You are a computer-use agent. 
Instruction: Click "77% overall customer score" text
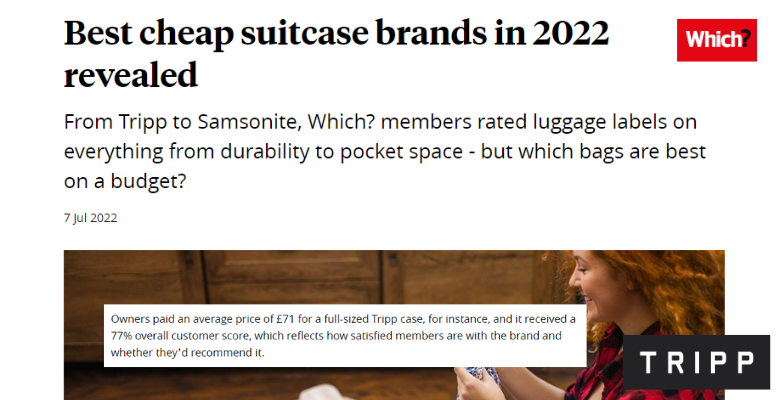pyautogui.click(x=181, y=336)
